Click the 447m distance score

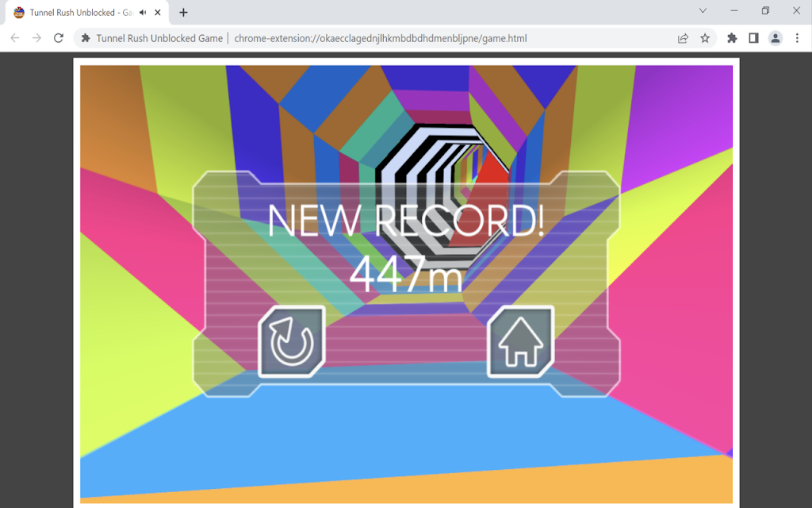405,274
